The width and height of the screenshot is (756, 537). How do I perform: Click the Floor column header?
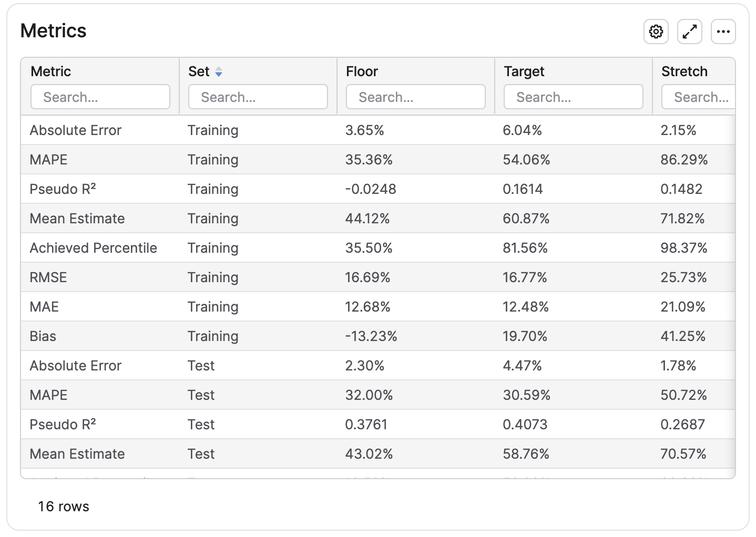[362, 71]
